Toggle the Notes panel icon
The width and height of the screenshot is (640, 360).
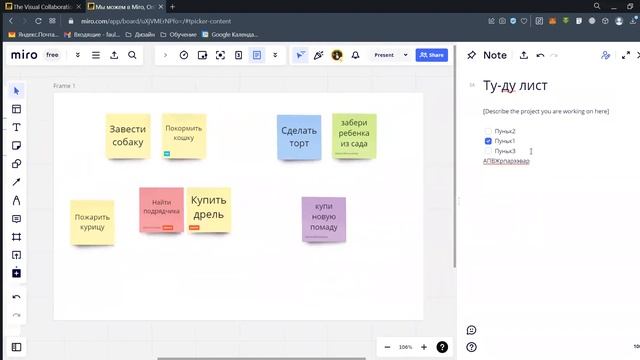(257, 55)
